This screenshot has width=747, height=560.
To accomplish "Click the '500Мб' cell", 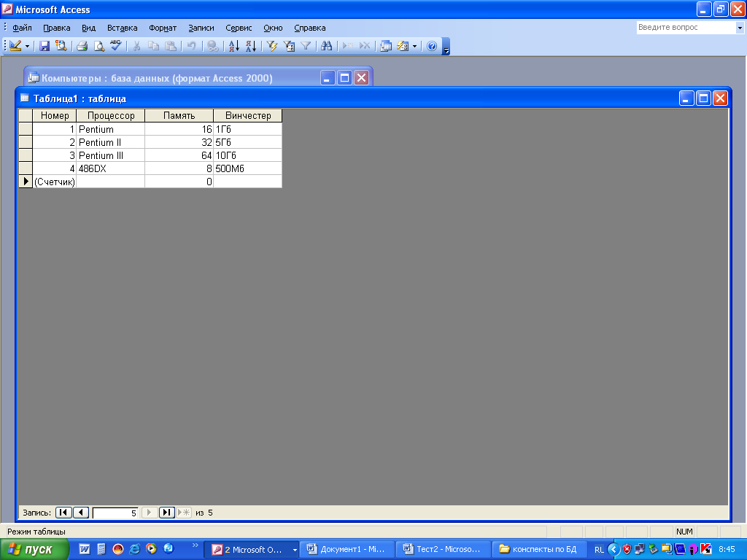I will point(248,168).
